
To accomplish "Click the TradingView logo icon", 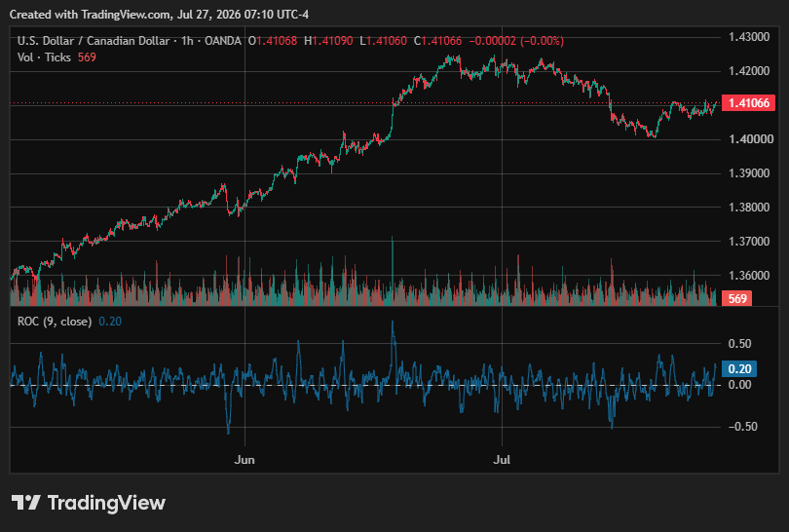I will click(x=25, y=503).
